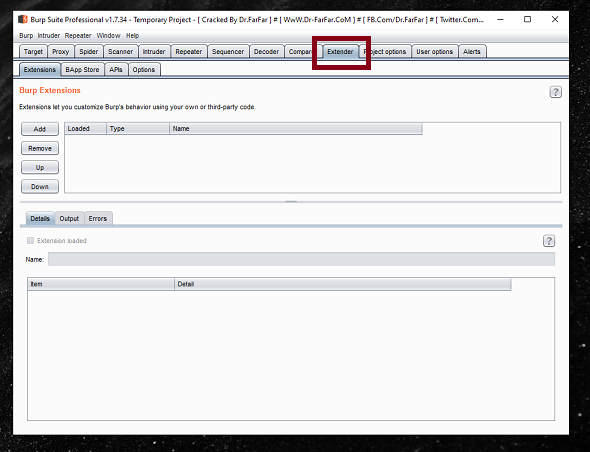Click the Add extension button

40,129
